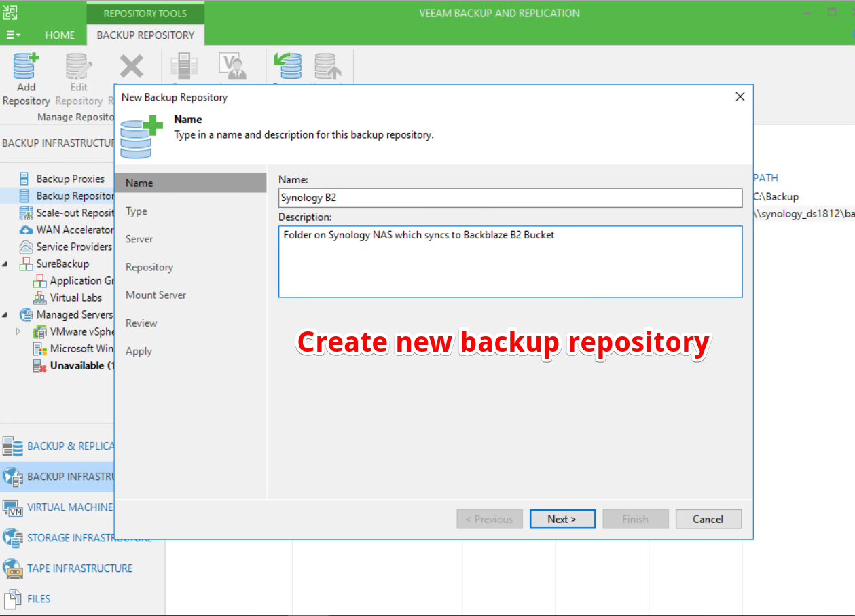Screen dimensions: 855x616
Task: Click the Proxy Affinity server icon in ribbon
Action: pos(183,67)
